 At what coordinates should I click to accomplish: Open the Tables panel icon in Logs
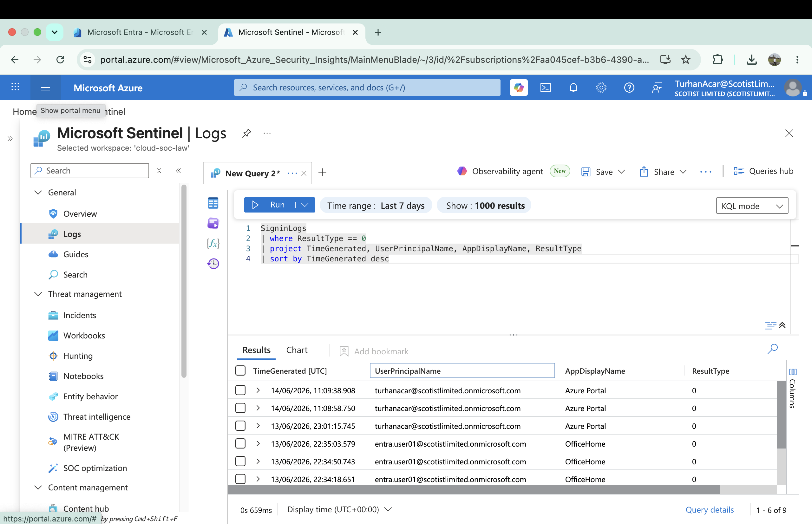[213, 203]
